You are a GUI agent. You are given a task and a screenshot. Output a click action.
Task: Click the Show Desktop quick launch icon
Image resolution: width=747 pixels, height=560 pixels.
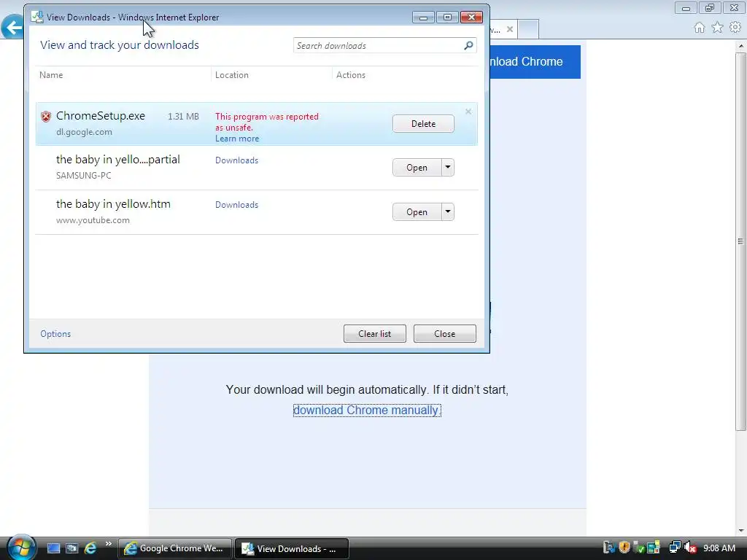(x=53, y=548)
